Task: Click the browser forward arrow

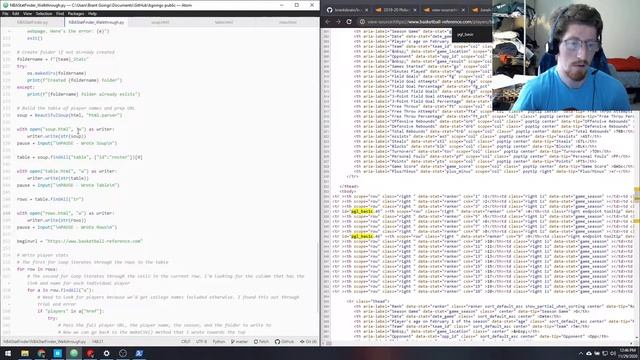Action: [x=338, y=22]
